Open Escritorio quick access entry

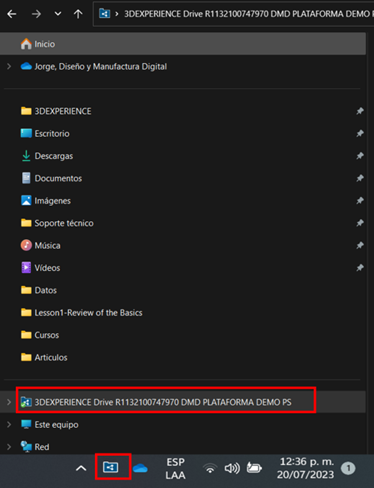pyautogui.click(x=52, y=133)
